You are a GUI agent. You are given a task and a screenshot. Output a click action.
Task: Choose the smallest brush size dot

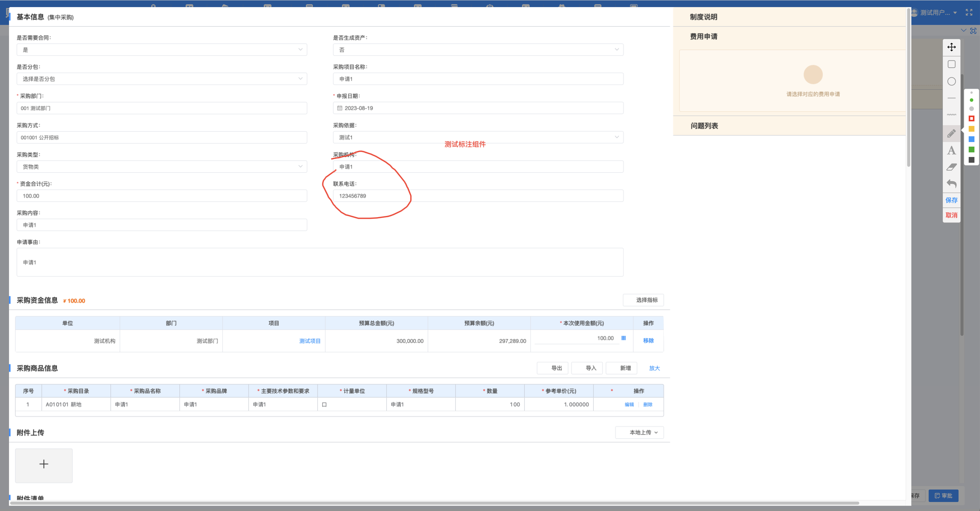[x=971, y=93]
